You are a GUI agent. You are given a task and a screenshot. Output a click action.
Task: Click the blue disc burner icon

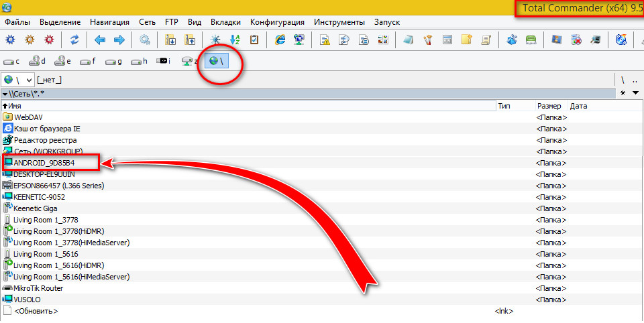click(x=621, y=40)
